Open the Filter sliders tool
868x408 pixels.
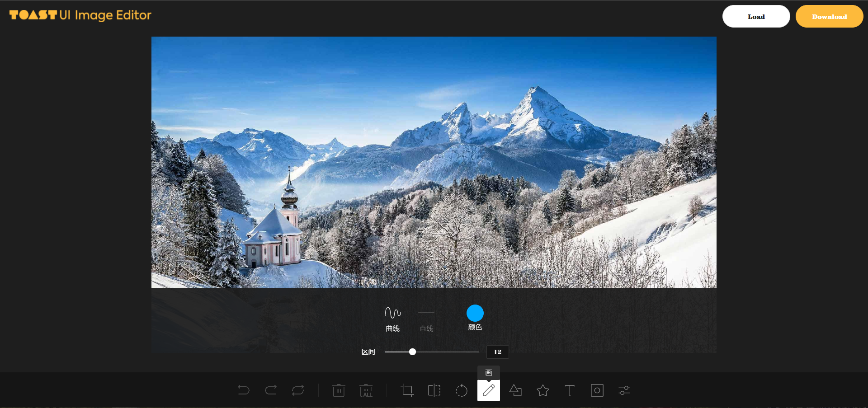624,390
